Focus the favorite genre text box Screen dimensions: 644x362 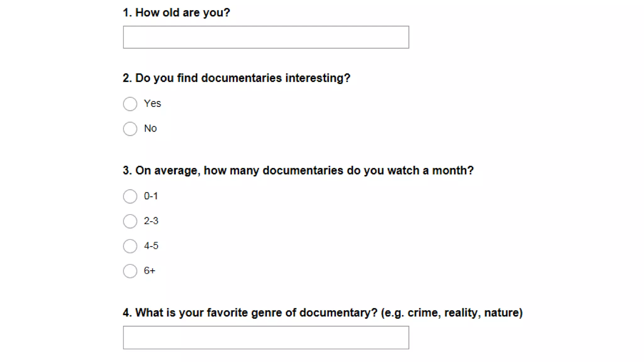266,337
